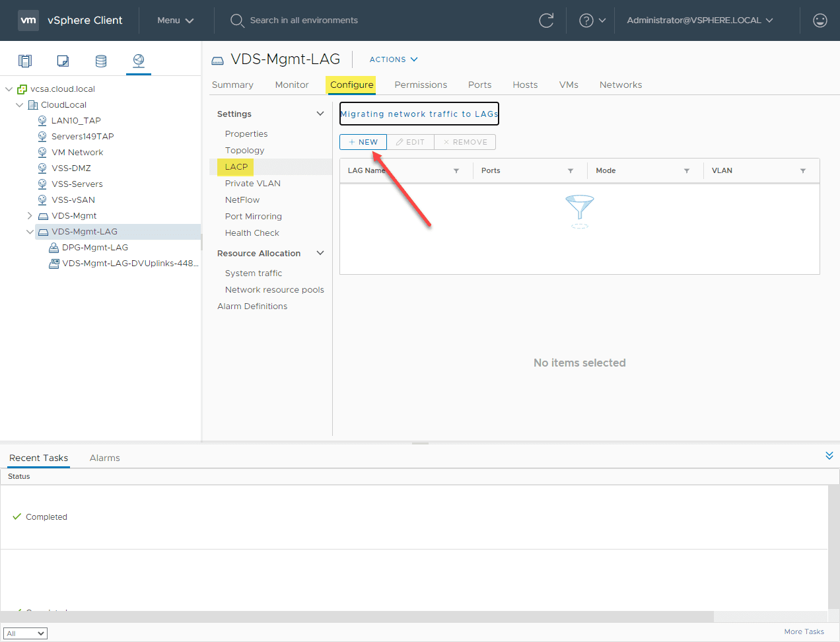Open Topology settings page
Image resolution: width=840 pixels, height=642 pixels.
point(244,150)
